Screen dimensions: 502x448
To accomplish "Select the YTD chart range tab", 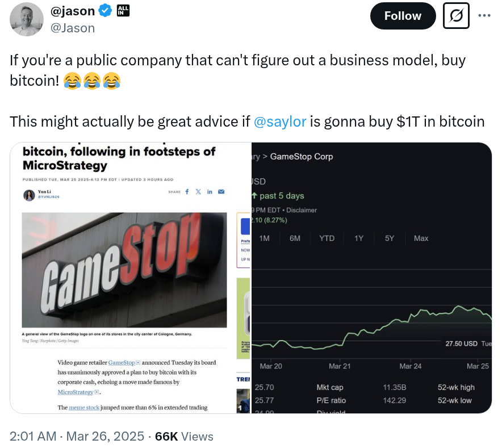I will (x=327, y=238).
